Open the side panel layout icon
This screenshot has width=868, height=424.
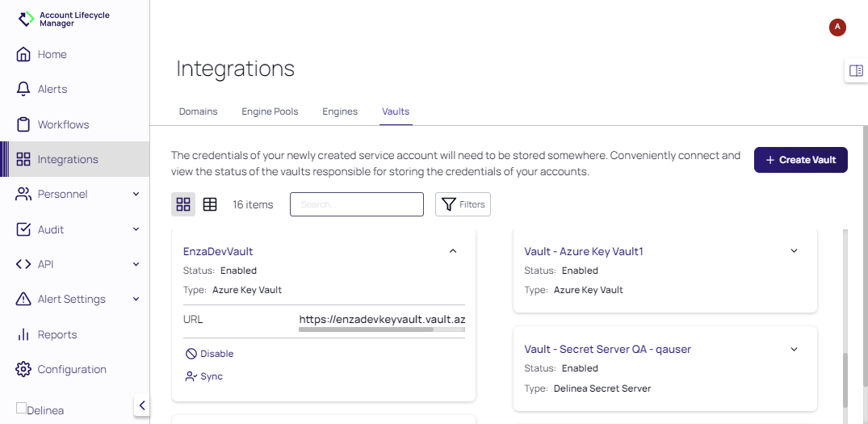[x=855, y=71]
